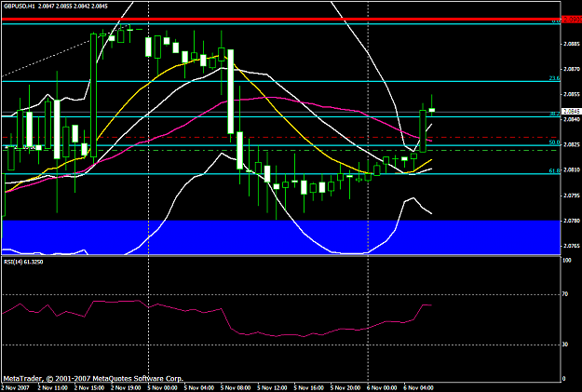Image resolution: width=582 pixels, height=392 pixels.
Task: Click the 5 Nov 16:00 time label
Action: (x=309, y=388)
